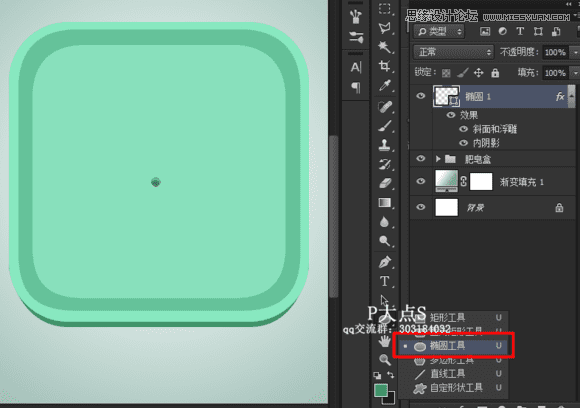Select the Gradient tool
The image size is (580, 408).
[385, 203]
